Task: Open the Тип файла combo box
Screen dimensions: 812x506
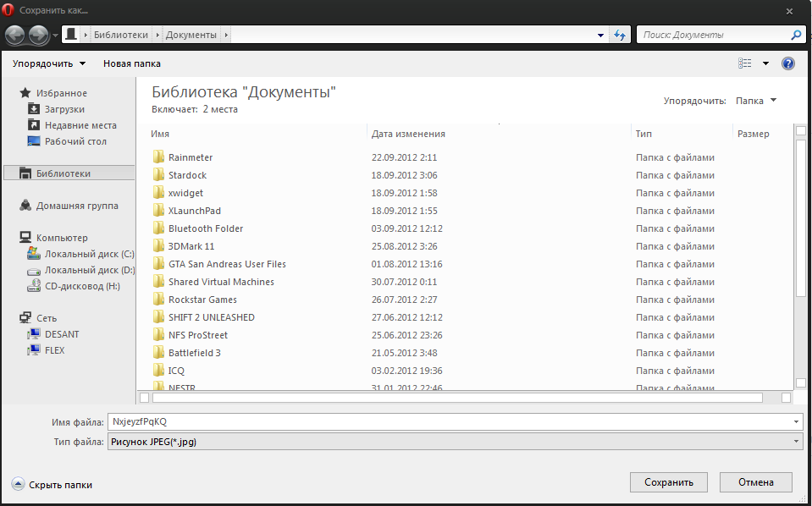Action: 456,442
